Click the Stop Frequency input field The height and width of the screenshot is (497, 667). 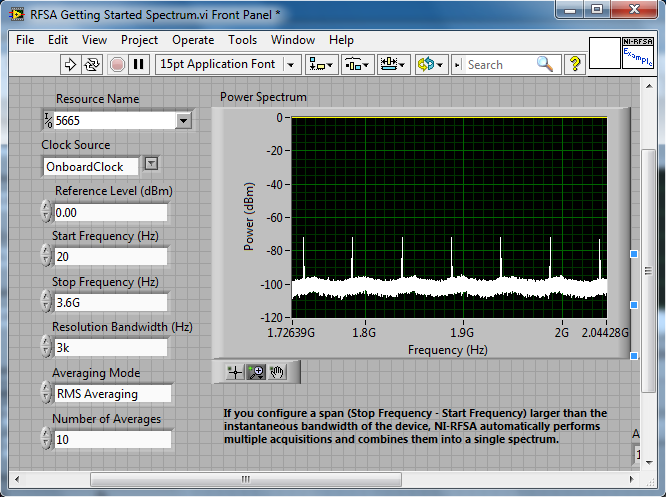[110, 303]
